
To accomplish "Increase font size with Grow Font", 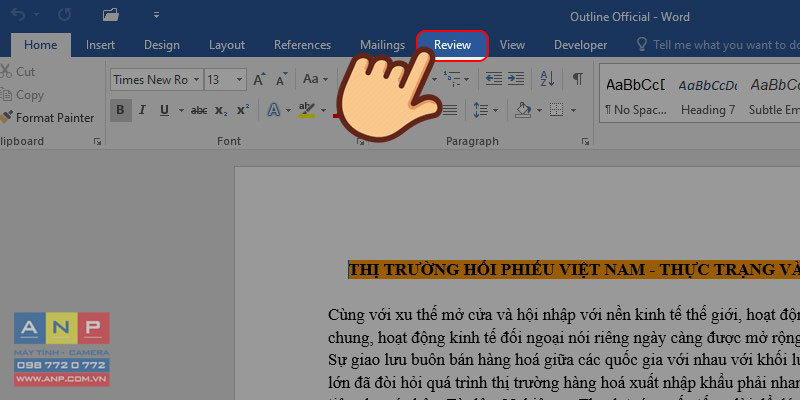I will [260, 79].
